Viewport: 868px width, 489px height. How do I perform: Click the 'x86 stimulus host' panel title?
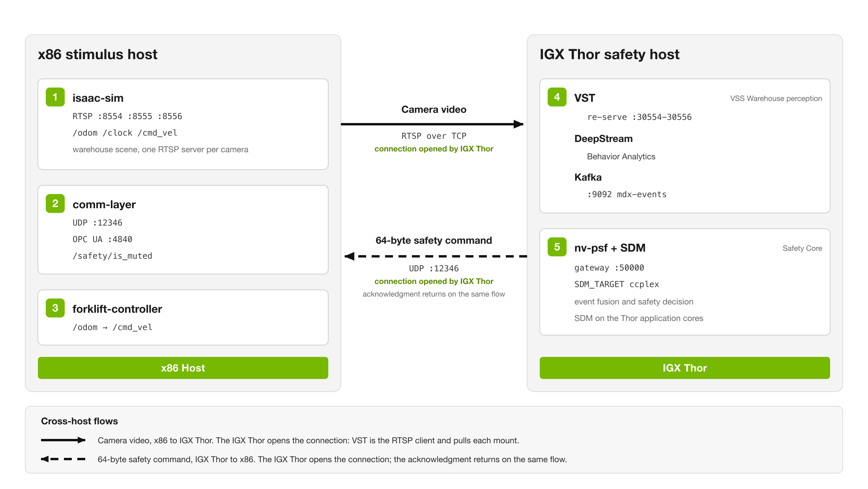click(x=97, y=54)
